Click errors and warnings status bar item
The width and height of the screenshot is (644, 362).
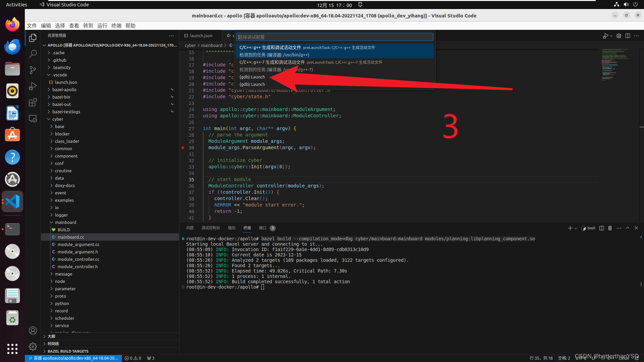pyautogui.click(x=133, y=358)
